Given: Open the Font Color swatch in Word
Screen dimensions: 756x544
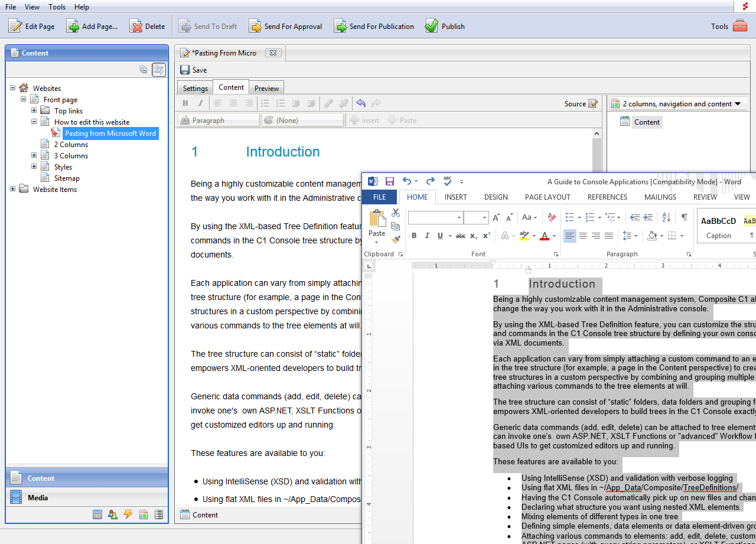Looking at the screenshot, I should tap(545, 235).
